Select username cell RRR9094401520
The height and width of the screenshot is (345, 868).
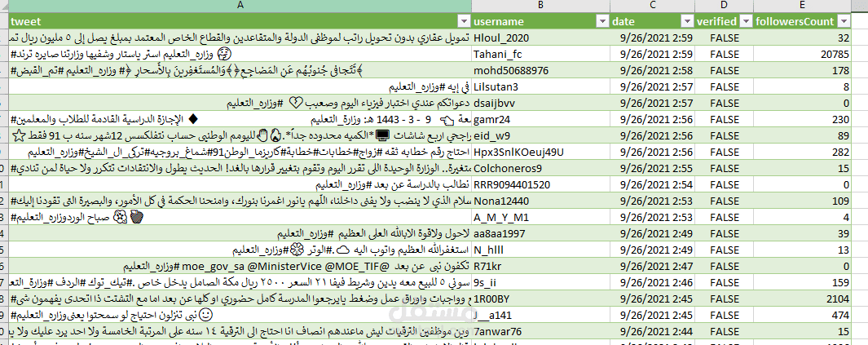tap(541, 185)
